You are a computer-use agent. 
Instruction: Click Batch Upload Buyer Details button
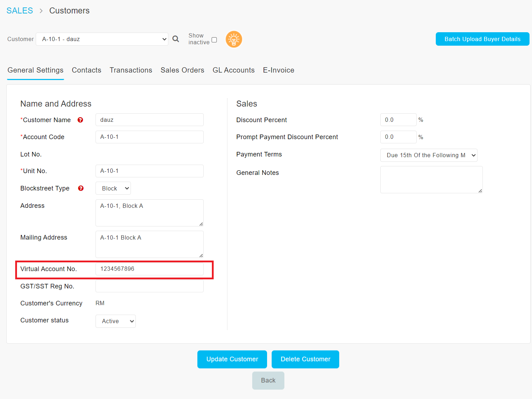[x=482, y=39]
